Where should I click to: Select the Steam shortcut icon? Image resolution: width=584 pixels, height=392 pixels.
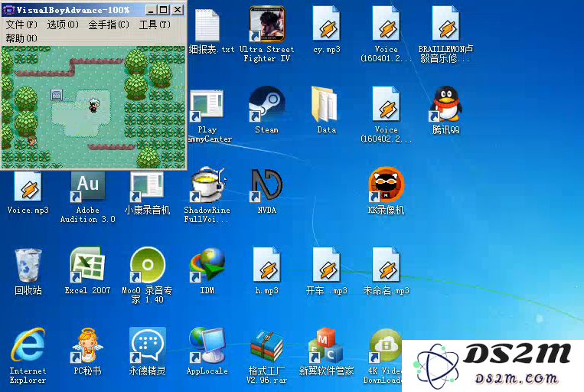(266, 104)
